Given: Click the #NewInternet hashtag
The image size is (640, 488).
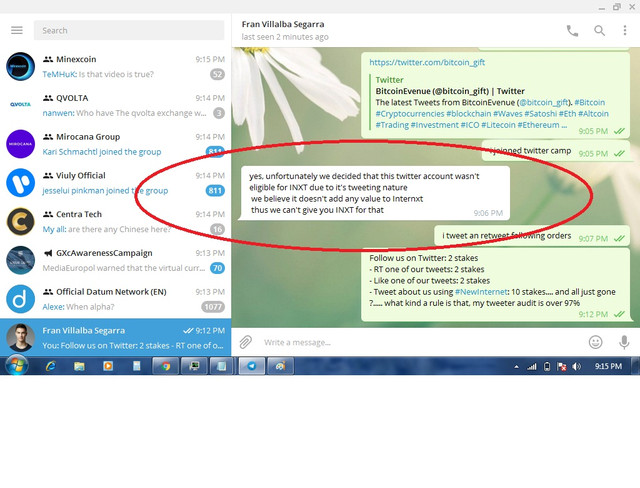Looking at the screenshot, I should pyautogui.click(x=481, y=292).
